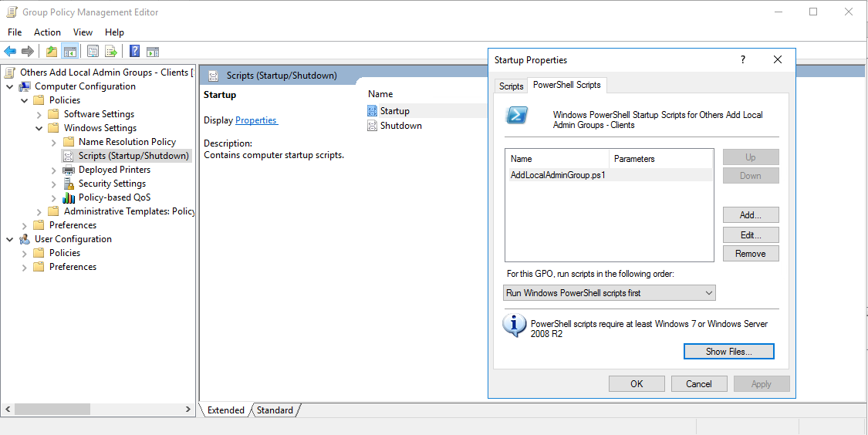868x435 pixels.
Task: Click the tree pane scroll right arrow
Action: click(x=188, y=410)
